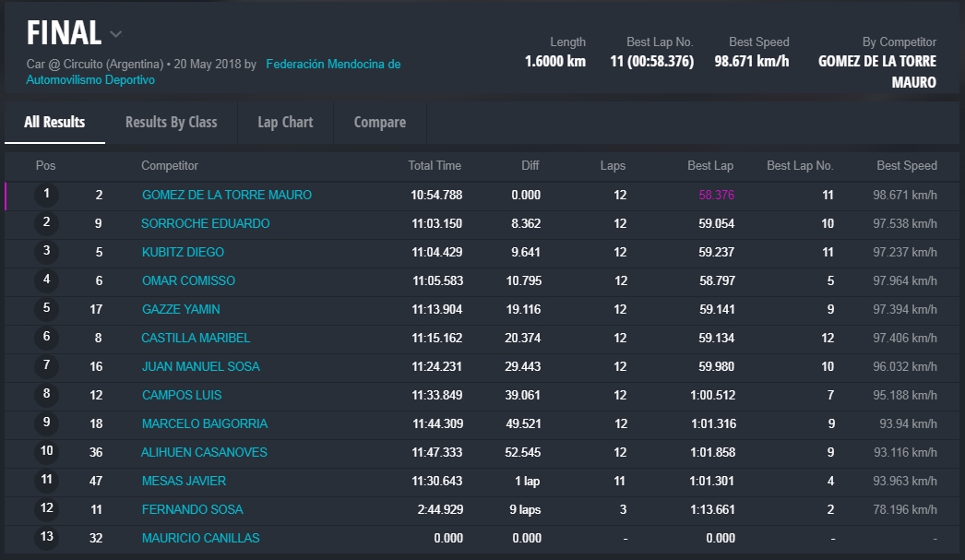Open competitor GOMEZ DE LA TORRE MAURO
Screen dimensions: 965x560
coord(226,196)
